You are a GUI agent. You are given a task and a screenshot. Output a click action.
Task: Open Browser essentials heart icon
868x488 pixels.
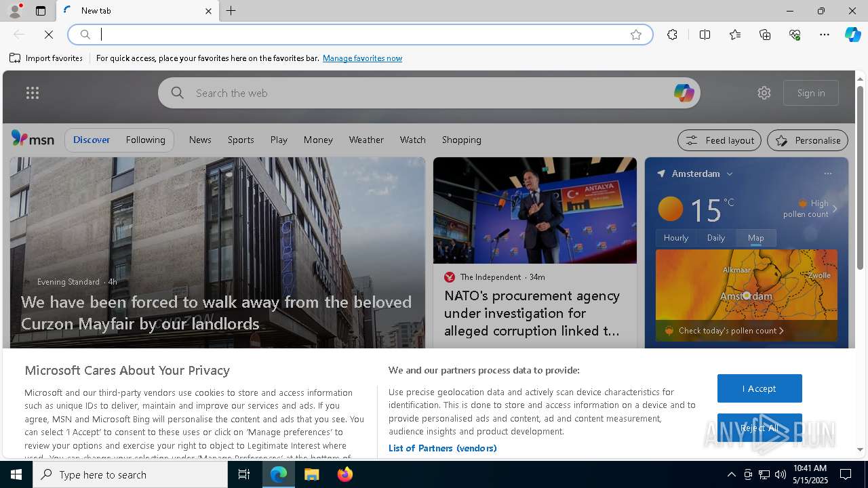[795, 35]
